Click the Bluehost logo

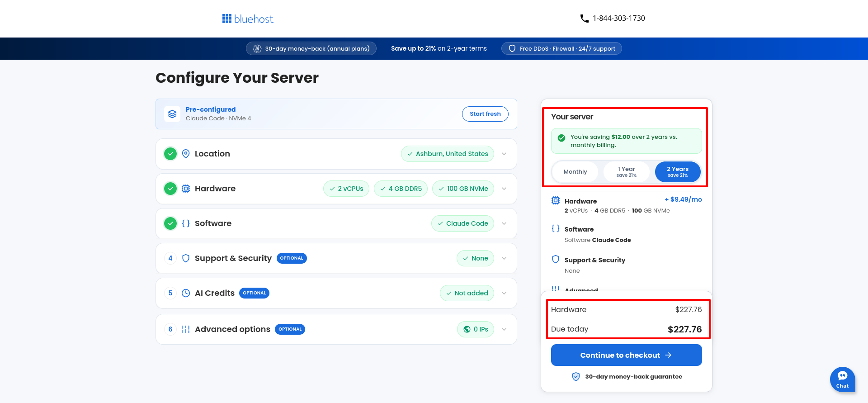(248, 19)
